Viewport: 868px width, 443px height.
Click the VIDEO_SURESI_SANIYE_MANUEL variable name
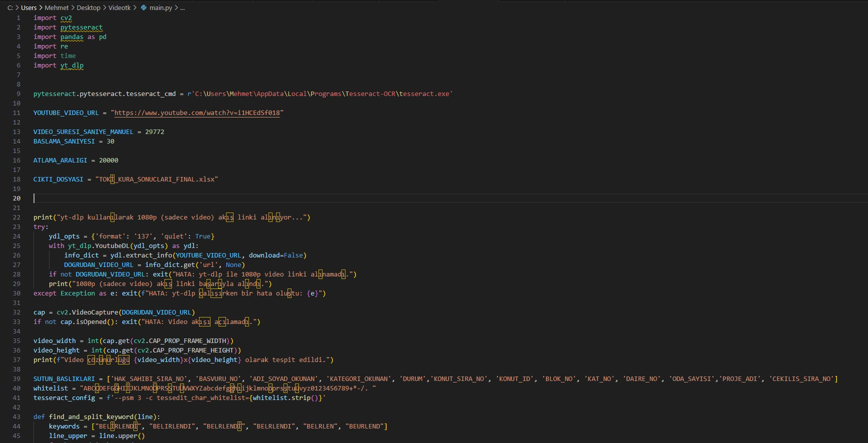pyautogui.click(x=83, y=132)
